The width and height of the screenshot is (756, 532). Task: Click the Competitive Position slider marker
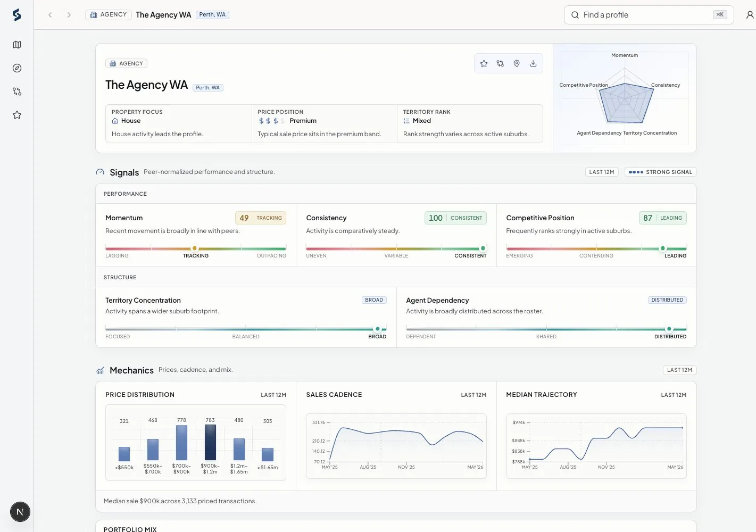[663, 248]
